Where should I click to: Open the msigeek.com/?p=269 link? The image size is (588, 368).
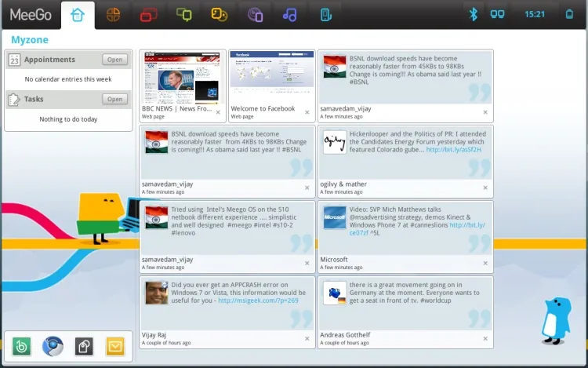258,301
